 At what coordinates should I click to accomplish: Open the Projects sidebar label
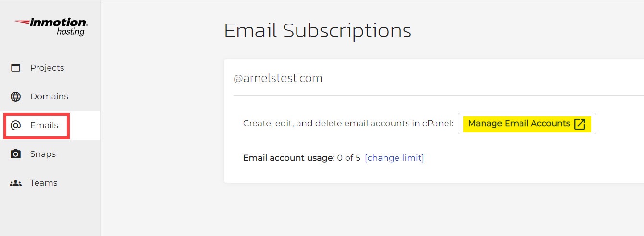pos(47,68)
